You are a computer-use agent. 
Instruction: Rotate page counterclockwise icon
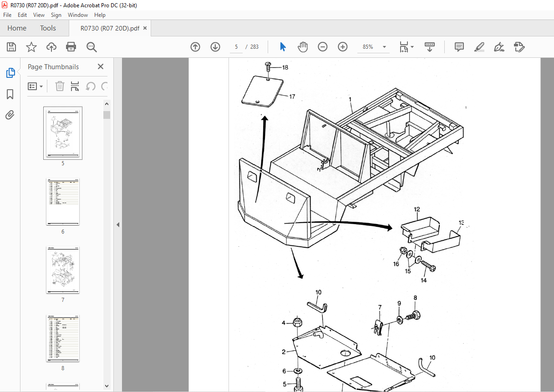(91, 86)
